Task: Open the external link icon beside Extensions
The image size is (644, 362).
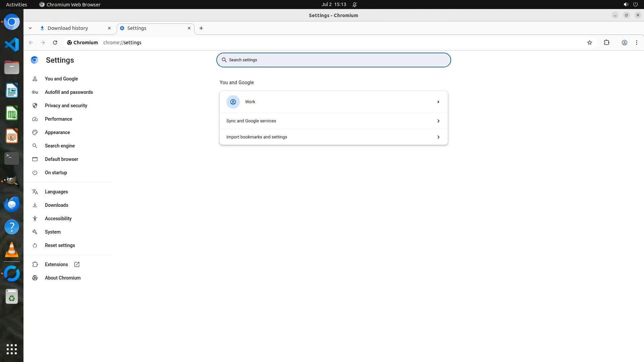Action: (x=77, y=264)
